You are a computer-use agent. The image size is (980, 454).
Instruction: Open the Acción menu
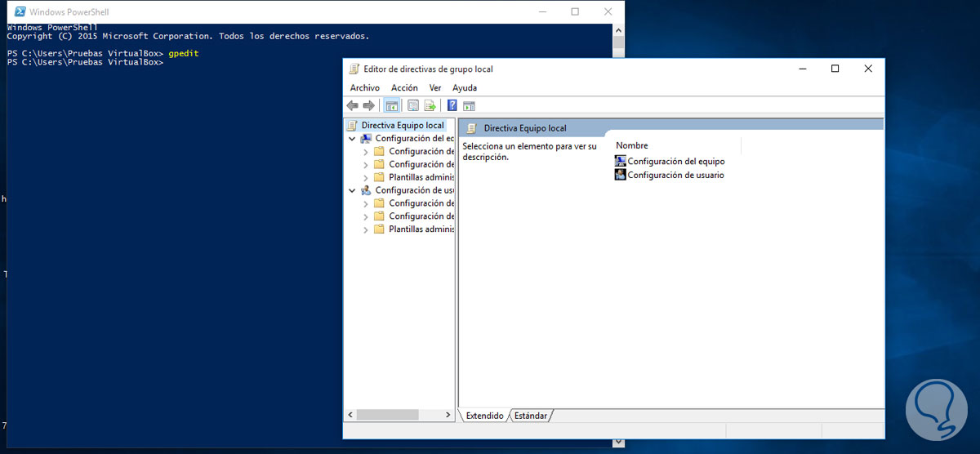pos(404,87)
